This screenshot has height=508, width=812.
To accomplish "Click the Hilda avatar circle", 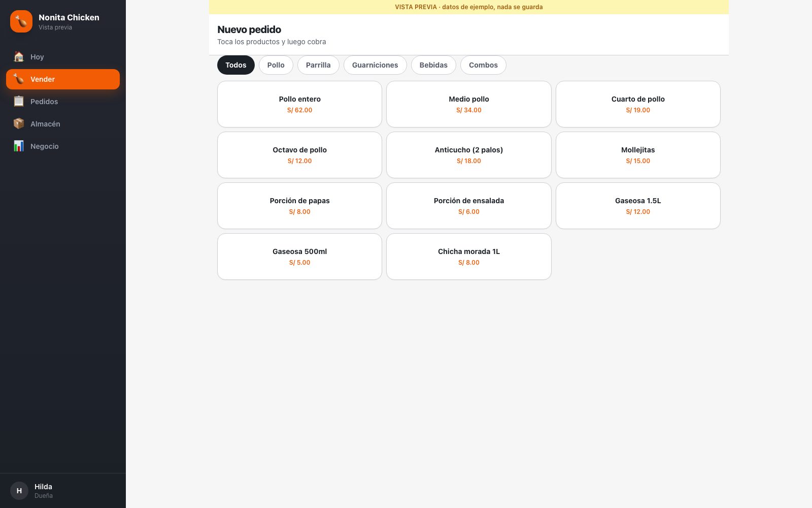I will click(x=19, y=491).
